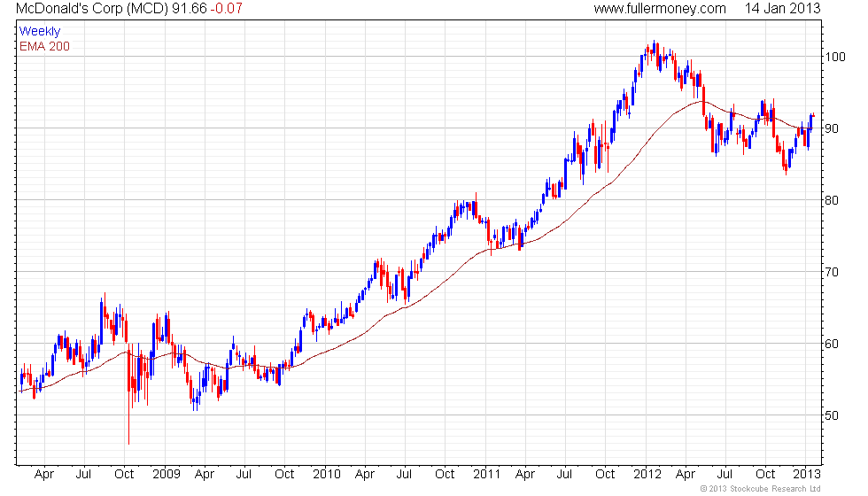
Task: Click the Weekly legend label
Action: point(40,32)
